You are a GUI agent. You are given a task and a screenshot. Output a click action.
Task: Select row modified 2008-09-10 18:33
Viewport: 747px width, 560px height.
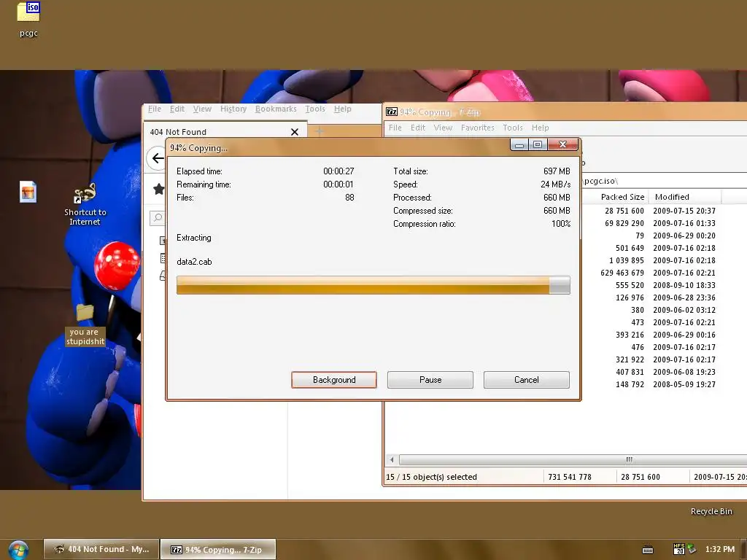[x=664, y=285]
